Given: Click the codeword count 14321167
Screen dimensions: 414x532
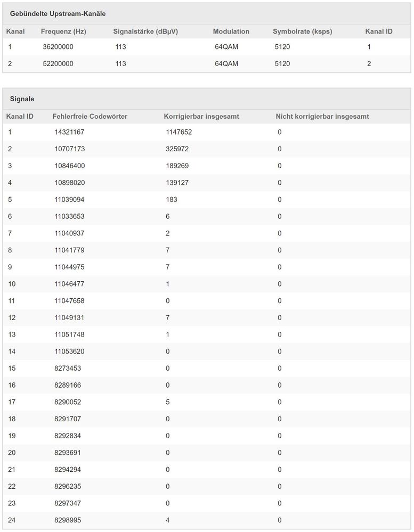Looking at the screenshot, I should [x=69, y=132].
